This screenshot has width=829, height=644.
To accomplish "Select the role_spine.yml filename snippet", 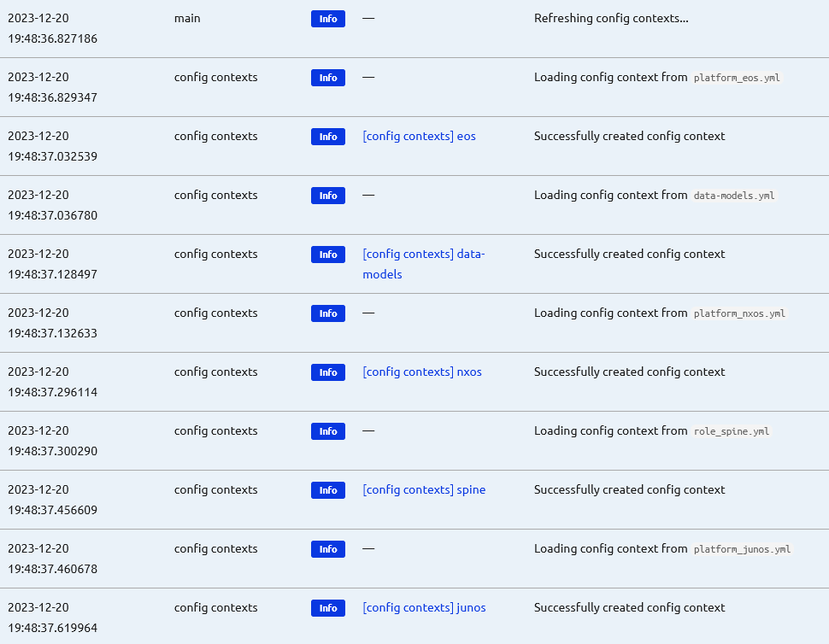I will tap(732, 430).
